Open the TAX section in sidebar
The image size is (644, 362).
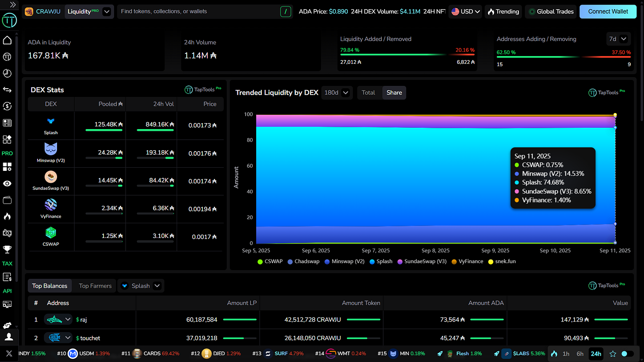point(7,264)
